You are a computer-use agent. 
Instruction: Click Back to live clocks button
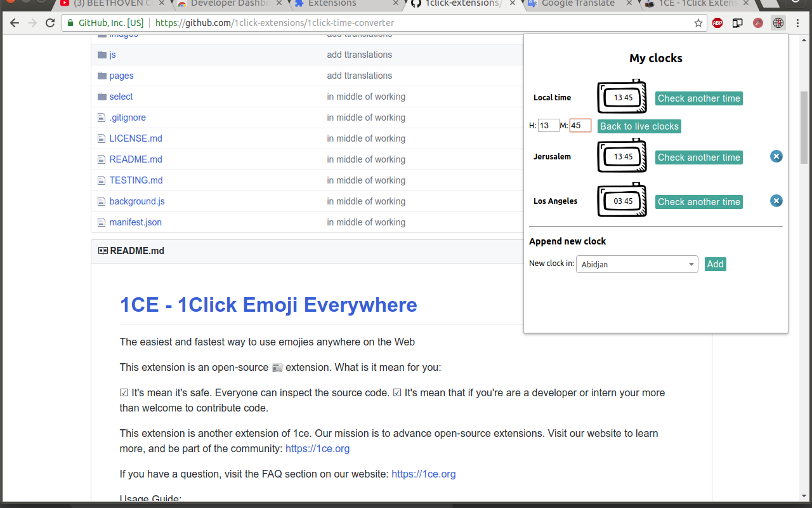[639, 126]
